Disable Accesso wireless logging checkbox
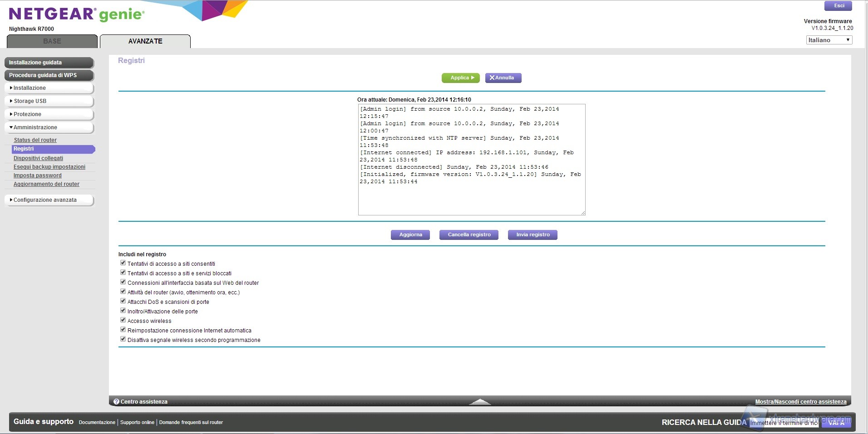This screenshot has width=868, height=434. 123,320
